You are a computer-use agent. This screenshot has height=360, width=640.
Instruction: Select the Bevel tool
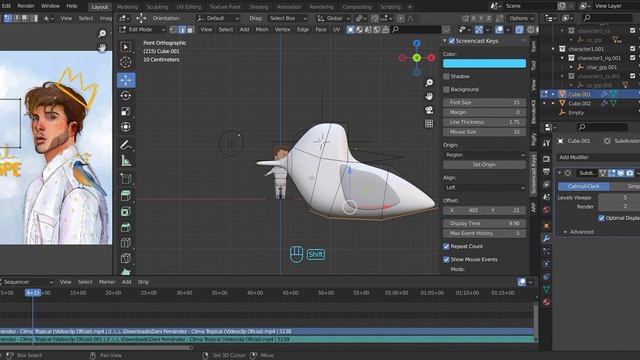click(126, 227)
